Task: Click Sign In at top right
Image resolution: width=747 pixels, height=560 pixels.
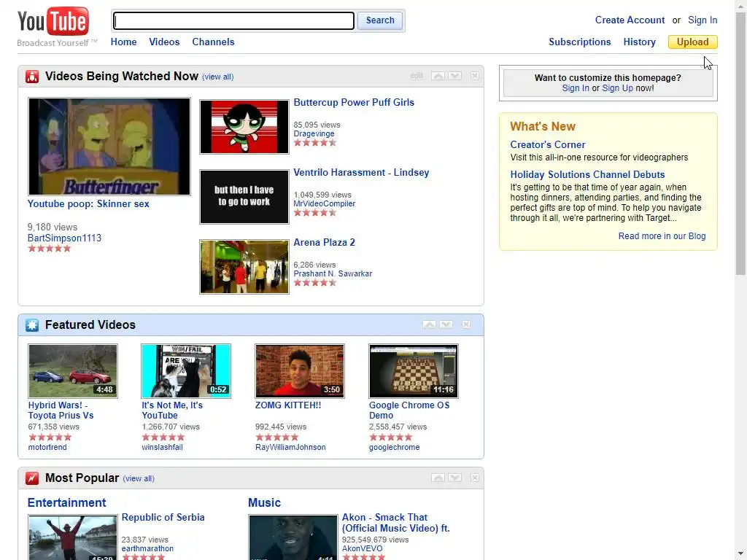Action: [x=703, y=20]
